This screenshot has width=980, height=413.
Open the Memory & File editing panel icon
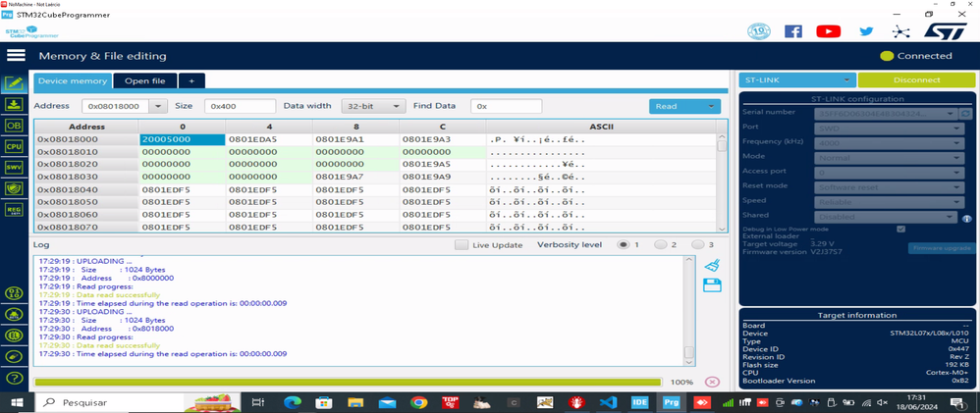(15, 83)
